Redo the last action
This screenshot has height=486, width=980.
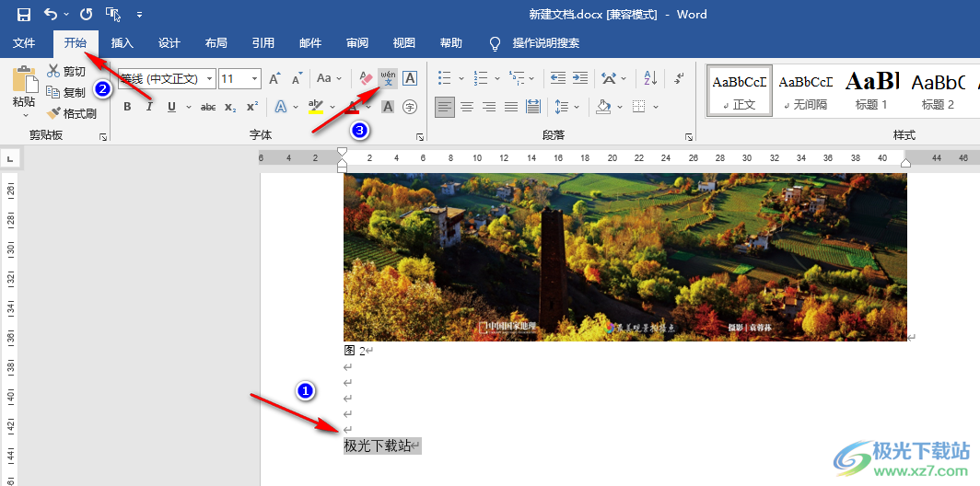click(x=87, y=14)
